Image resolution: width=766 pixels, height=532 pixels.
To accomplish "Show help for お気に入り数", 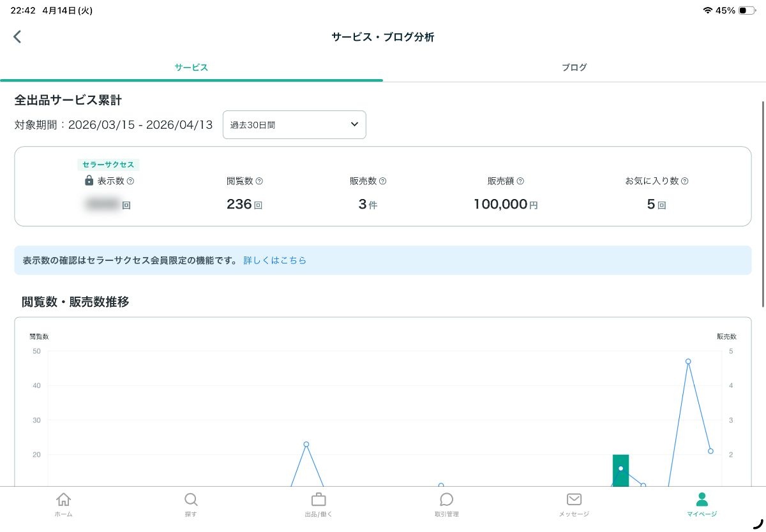I will (685, 181).
